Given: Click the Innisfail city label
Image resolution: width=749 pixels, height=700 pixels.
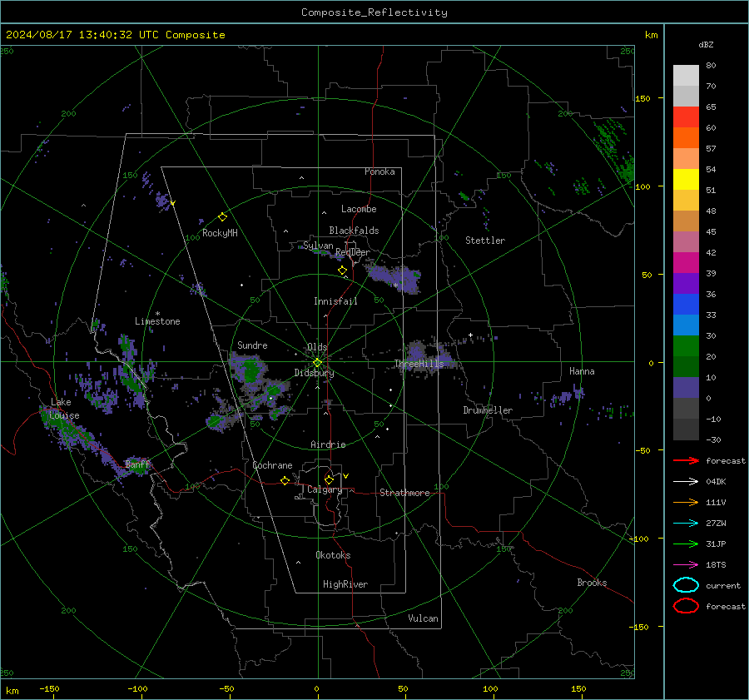Looking at the screenshot, I should (335, 301).
